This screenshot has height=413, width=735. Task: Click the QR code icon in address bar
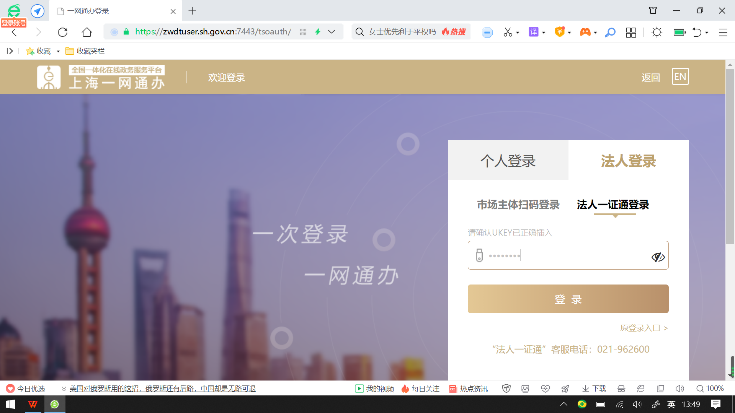click(303, 32)
